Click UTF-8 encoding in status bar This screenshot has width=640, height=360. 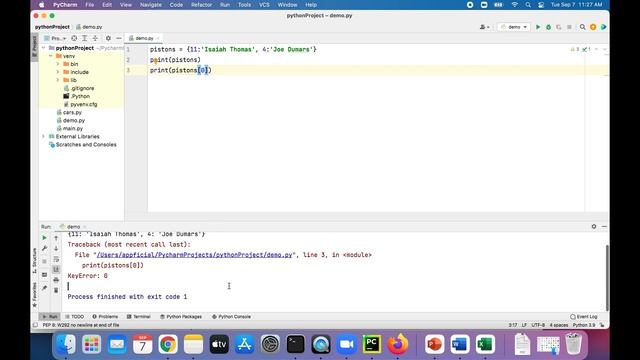(538, 325)
